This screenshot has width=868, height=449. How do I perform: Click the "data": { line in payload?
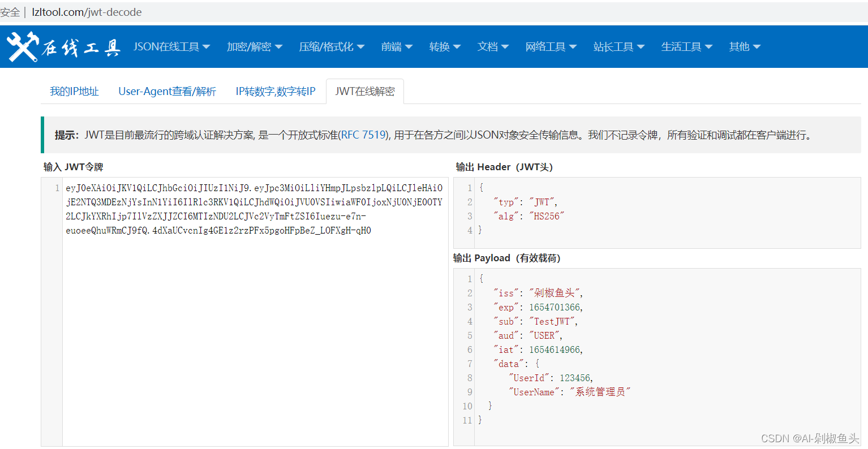pos(516,364)
